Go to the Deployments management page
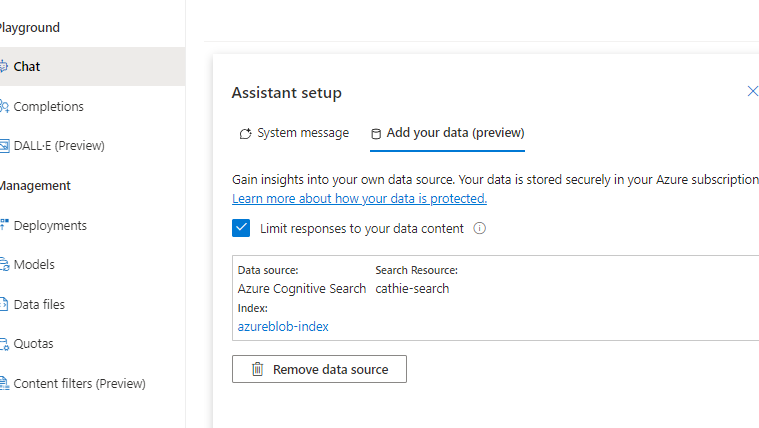 (50, 226)
